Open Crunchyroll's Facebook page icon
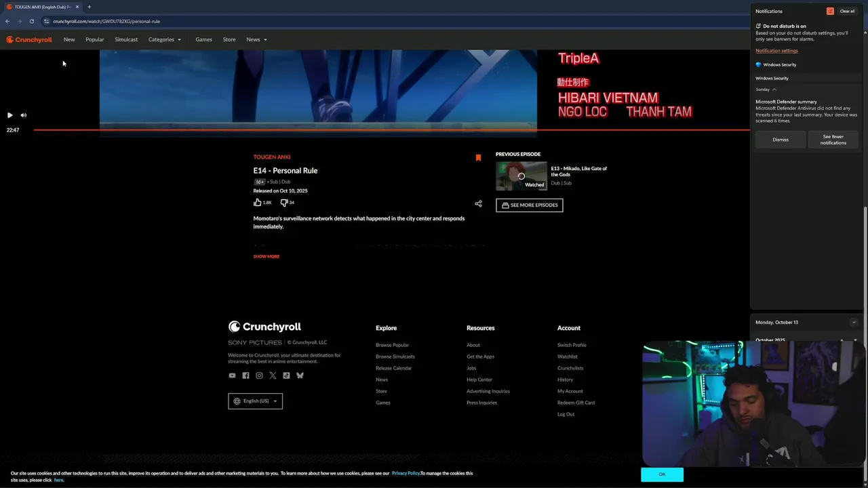The image size is (868, 488). coord(245,375)
